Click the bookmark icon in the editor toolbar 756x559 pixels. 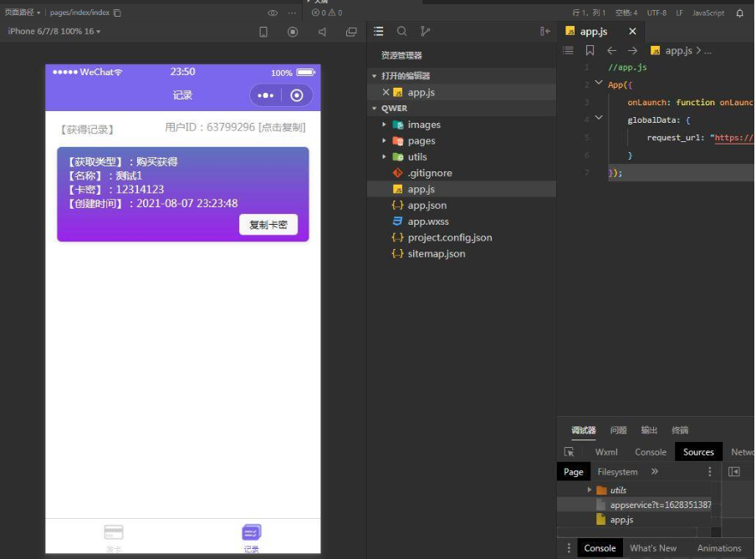pyautogui.click(x=590, y=51)
